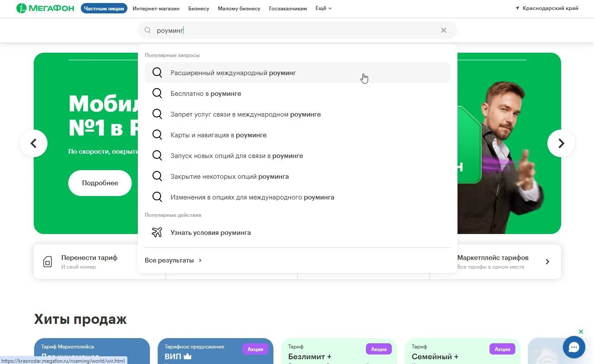Open the Семейный + tariff card
594x364 pixels.
pos(463,351)
